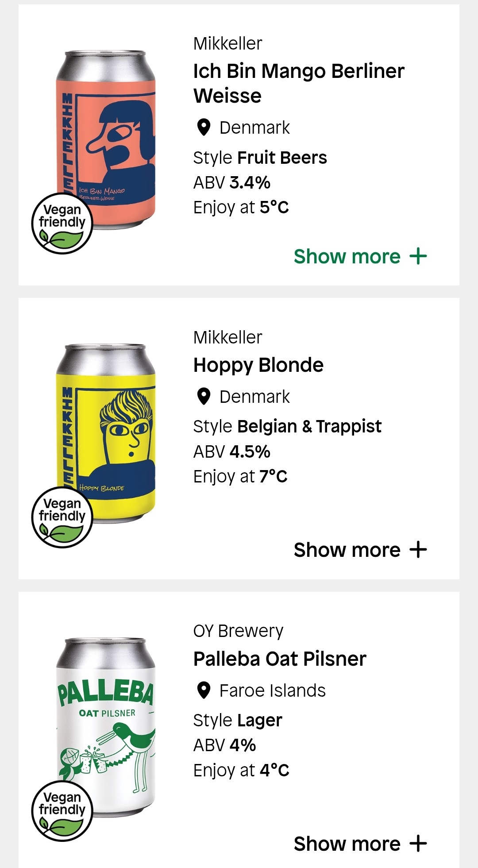The image size is (478, 868).
Task: Click the location pin beside Denmark for Ich Bin Mango
Action: [x=204, y=127]
